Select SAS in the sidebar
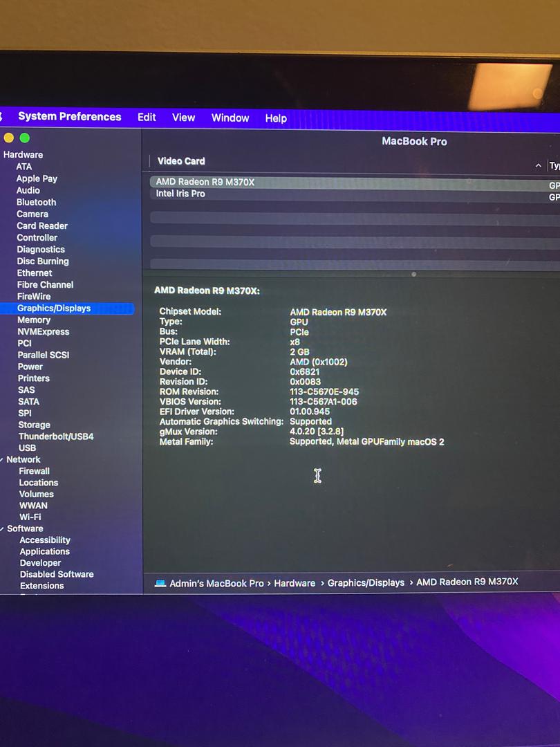The height and width of the screenshot is (747, 560). click(x=26, y=389)
